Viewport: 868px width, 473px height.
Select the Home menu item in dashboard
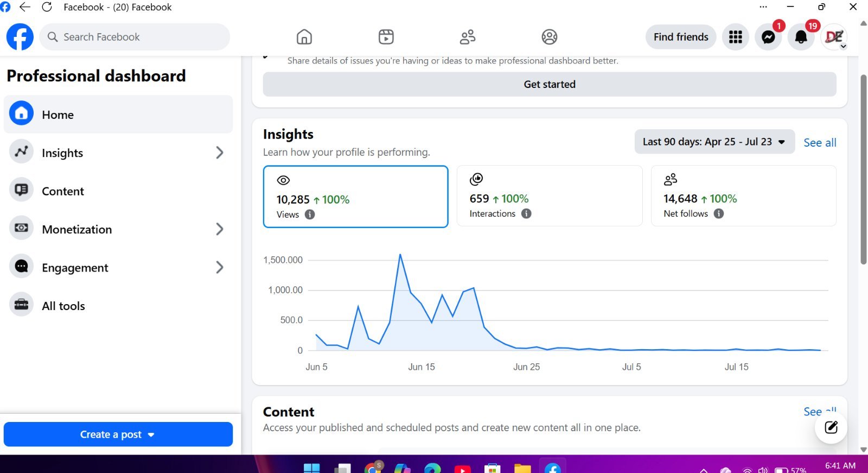tap(118, 115)
